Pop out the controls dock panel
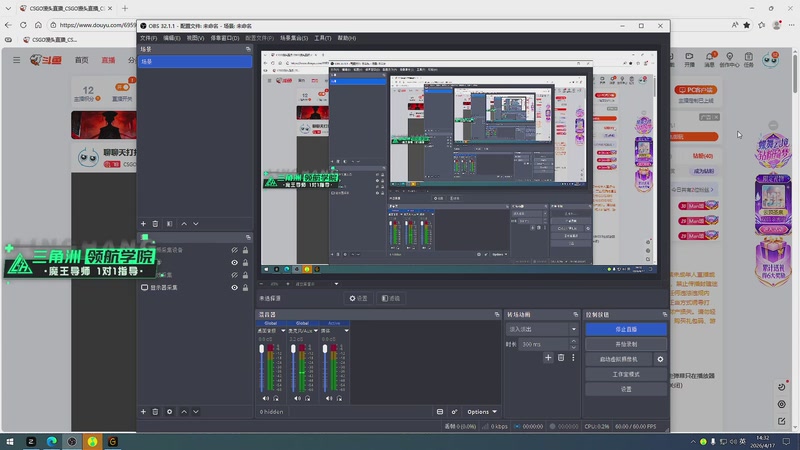The width and height of the screenshot is (800, 450). click(x=664, y=315)
